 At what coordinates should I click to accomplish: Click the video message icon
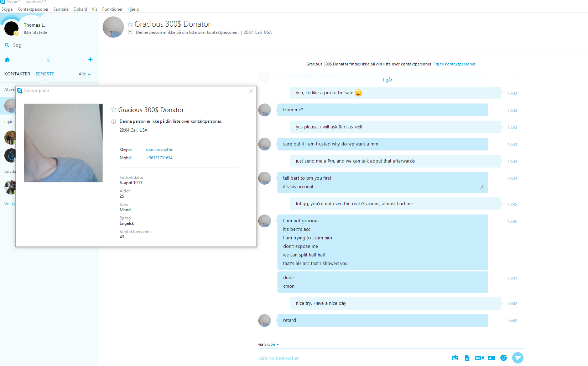[479, 358]
